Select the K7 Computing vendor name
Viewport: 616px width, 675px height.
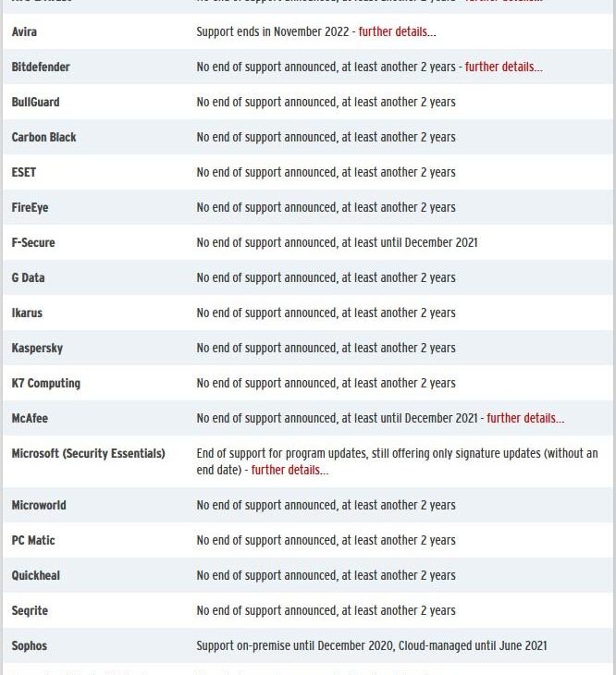click(x=45, y=383)
